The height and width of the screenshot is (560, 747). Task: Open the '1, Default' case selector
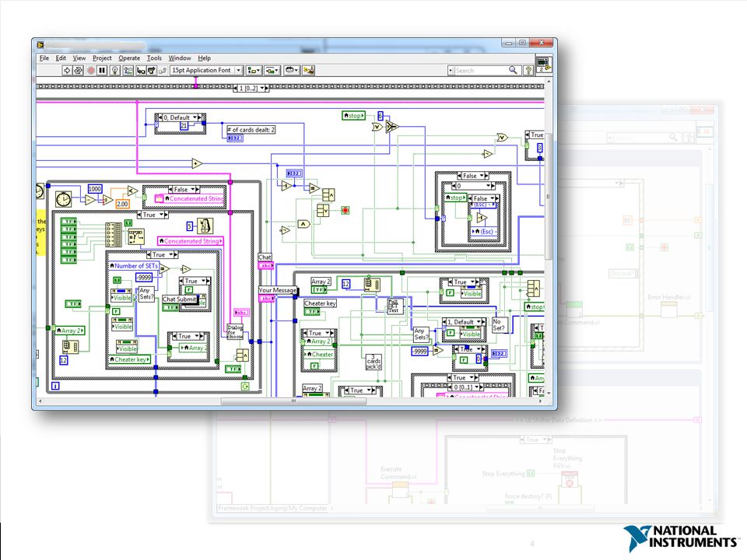pyautogui.click(x=464, y=322)
